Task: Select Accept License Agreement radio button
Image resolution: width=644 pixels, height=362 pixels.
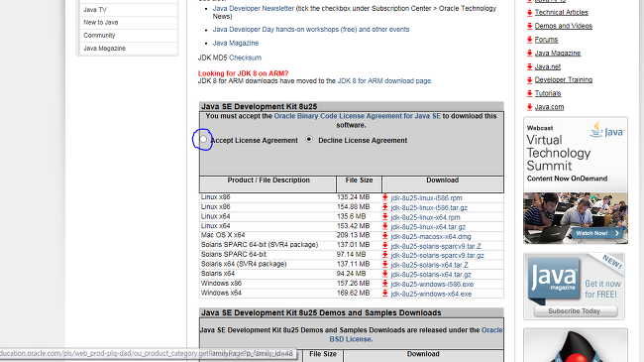Action: [x=203, y=140]
